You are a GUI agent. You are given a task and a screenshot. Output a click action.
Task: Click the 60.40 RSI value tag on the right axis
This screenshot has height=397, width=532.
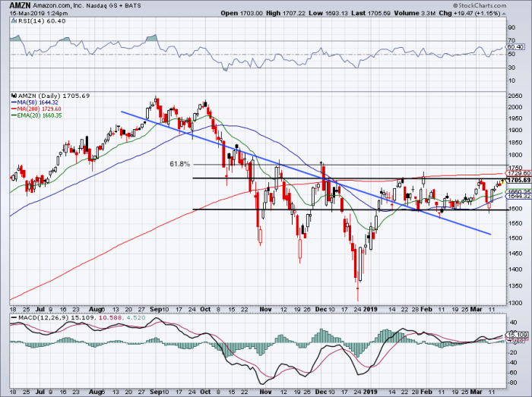[516, 47]
